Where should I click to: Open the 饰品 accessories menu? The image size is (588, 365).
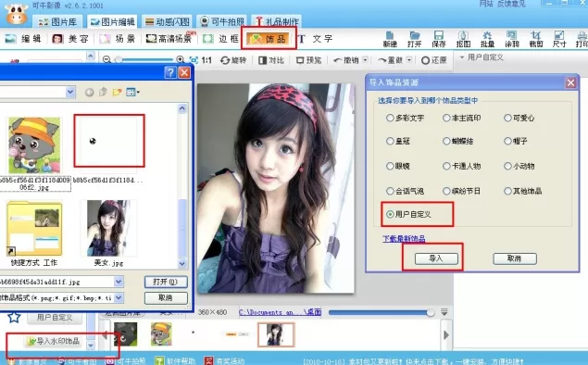[x=268, y=39]
